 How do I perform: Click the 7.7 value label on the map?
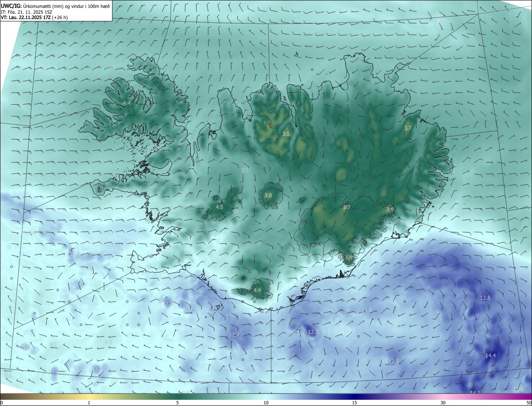pyautogui.click(x=245, y=170)
